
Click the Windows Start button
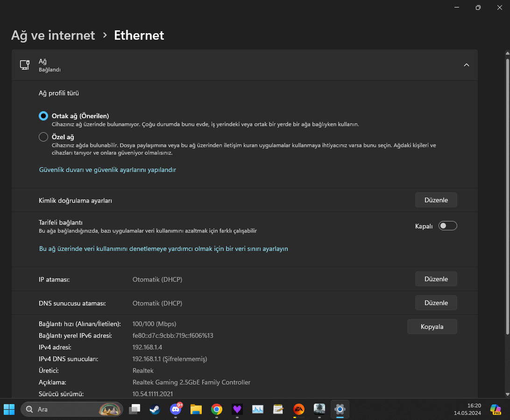(x=9, y=409)
